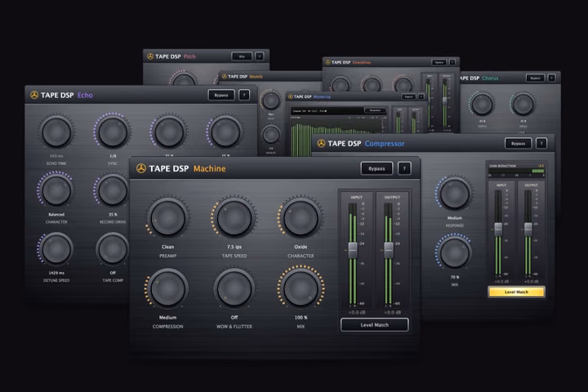
Task: Click the Compressor Input fader handle
Action: [x=498, y=229]
